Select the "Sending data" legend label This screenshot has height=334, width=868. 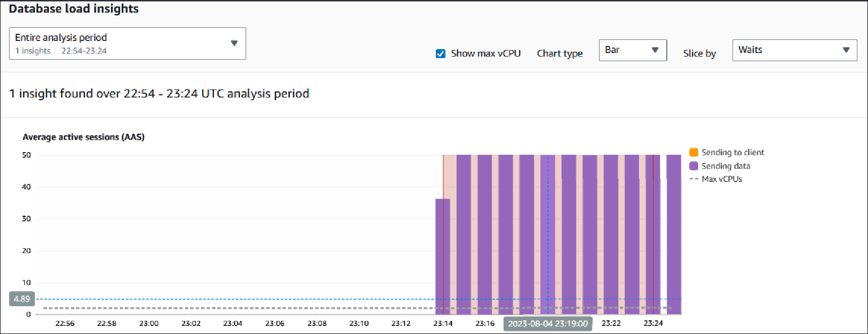[x=725, y=166]
